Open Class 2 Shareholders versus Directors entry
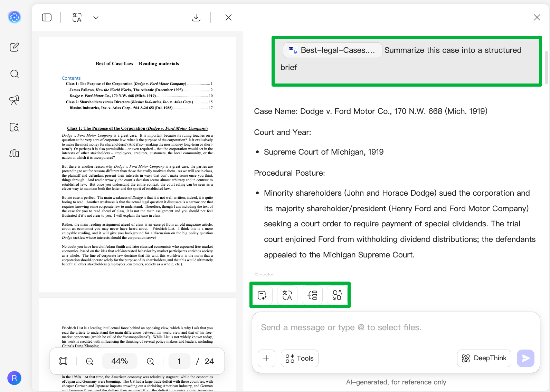Image resolution: width=550 pixels, height=392 pixels. click(x=139, y=102)
